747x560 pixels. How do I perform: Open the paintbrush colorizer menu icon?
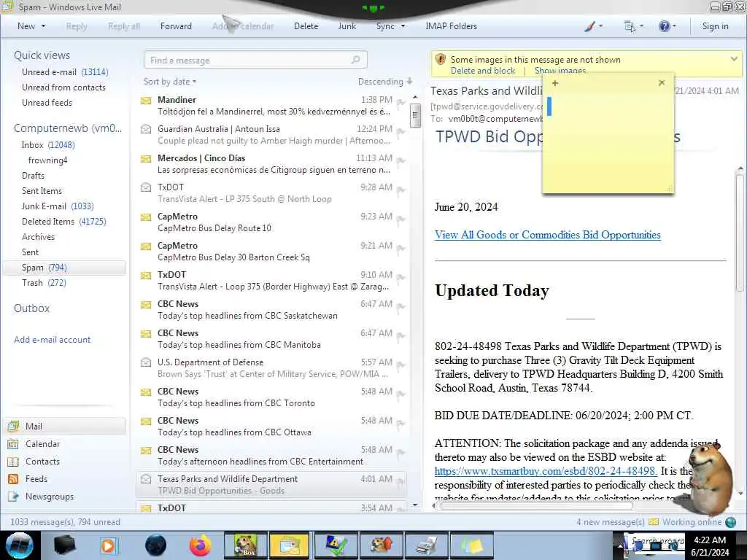[x=589, y=26]
